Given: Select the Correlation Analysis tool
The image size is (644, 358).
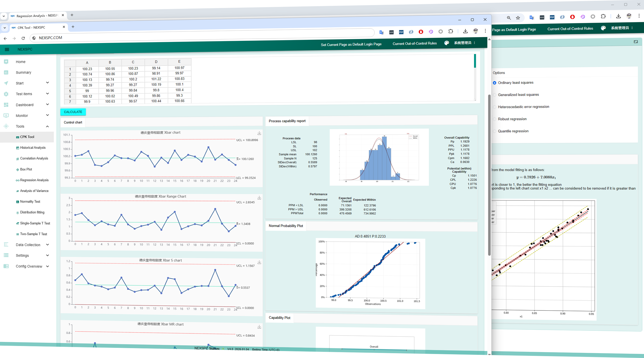Looking at the screenshot, I should tap(34, 158).
